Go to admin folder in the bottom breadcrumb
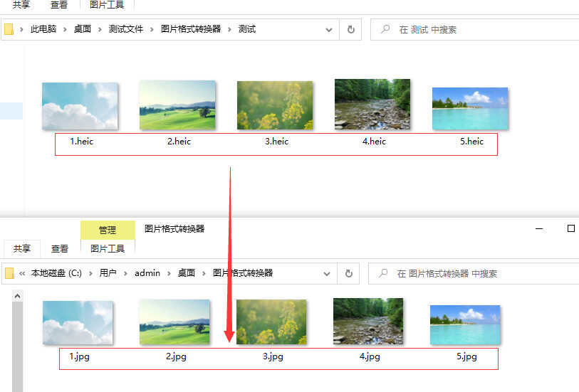Viewport: 579px width, 392px height. 147,273
